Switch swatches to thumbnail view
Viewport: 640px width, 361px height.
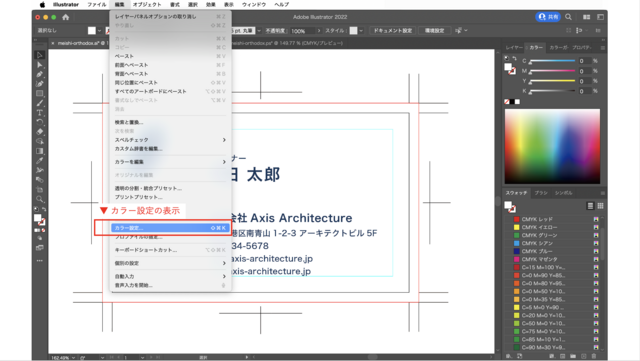click(600, 206)
